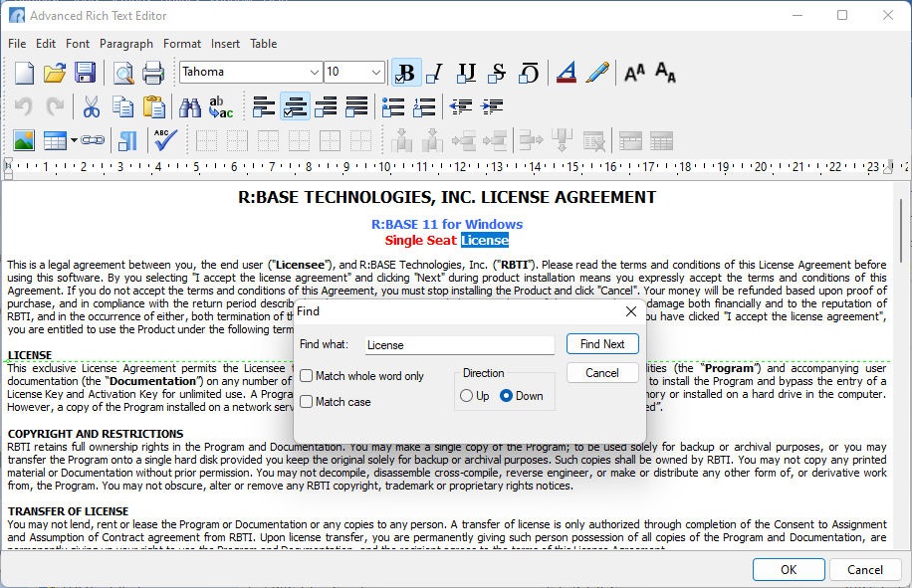Click the Cut scissors icon

92,106
